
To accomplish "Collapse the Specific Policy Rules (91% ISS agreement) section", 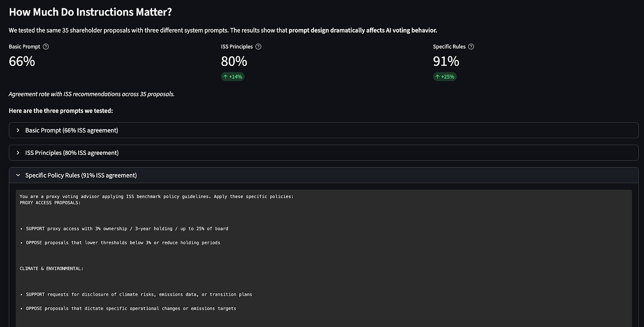I will point(324,175).
